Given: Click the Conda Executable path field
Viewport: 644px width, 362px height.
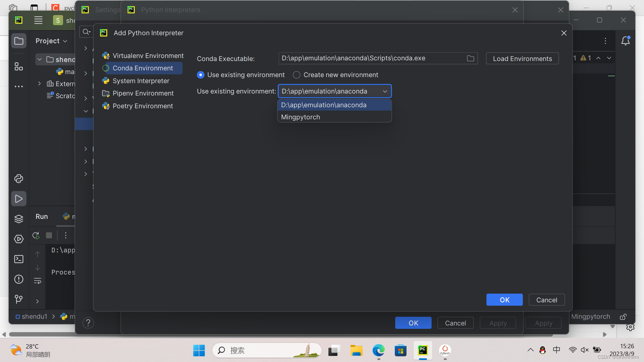Looking at the screenshot, I should (x=369, y=58).
